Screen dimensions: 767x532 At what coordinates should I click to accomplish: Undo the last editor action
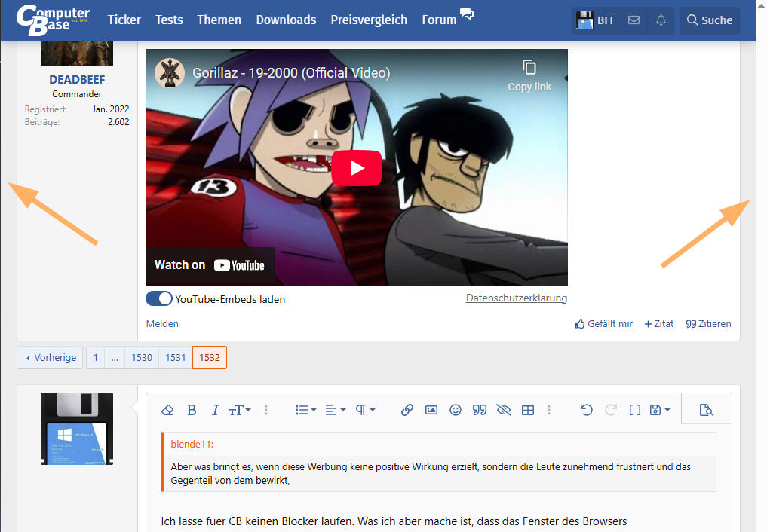pos(587,411)
